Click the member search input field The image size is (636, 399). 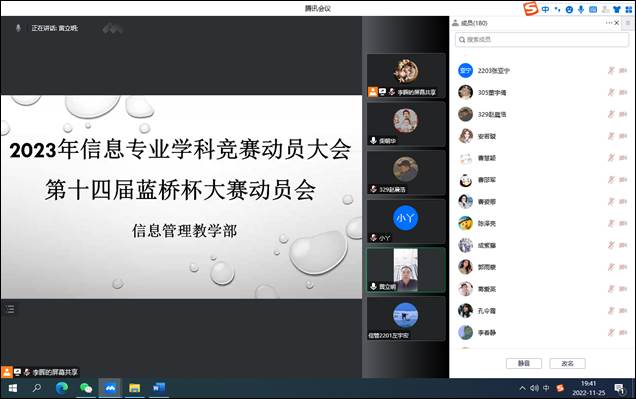tap(542, 40)
